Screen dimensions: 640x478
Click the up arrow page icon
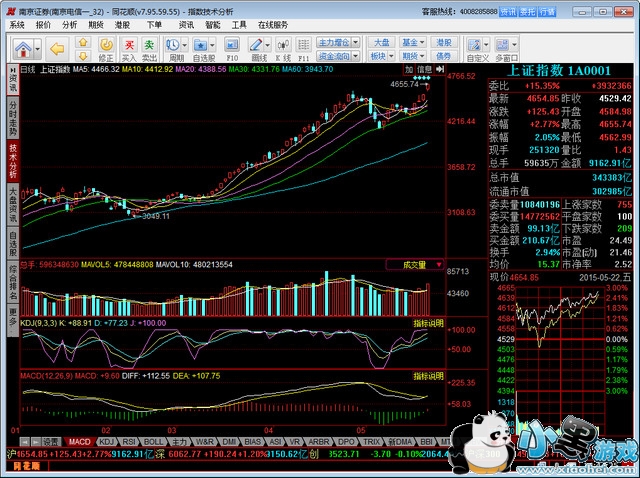coord(83,42)
